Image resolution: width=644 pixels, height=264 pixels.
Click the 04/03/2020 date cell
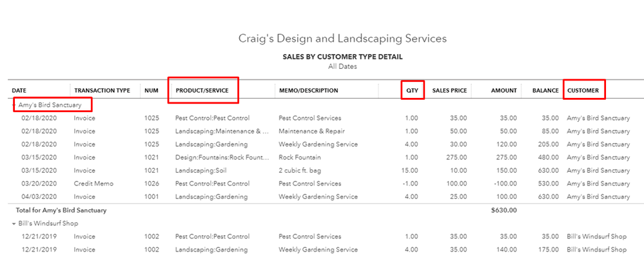[39, 197]
